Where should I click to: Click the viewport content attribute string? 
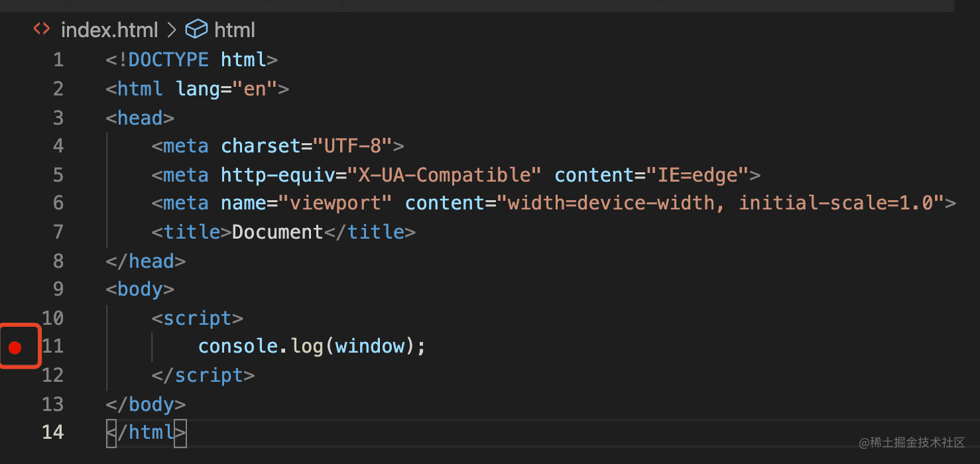(x=725, y=203)
